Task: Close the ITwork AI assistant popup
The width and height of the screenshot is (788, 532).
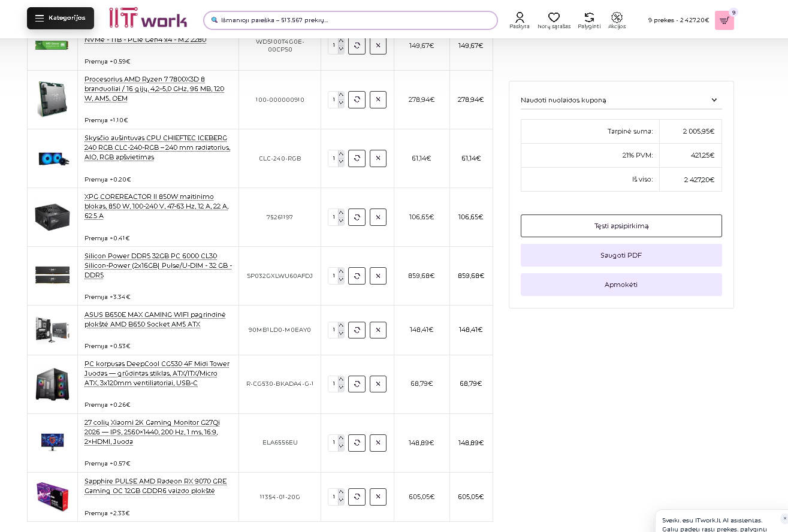Action: coord(784,518)
